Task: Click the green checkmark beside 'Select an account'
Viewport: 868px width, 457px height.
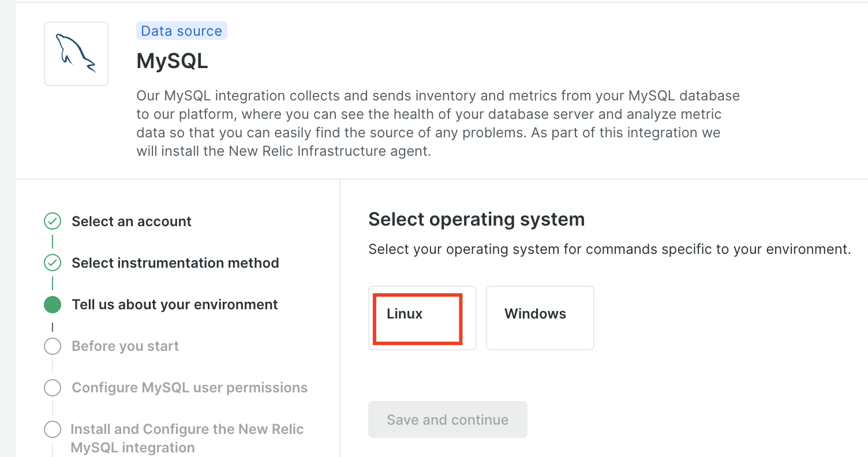Action: (x=53, y=221)
